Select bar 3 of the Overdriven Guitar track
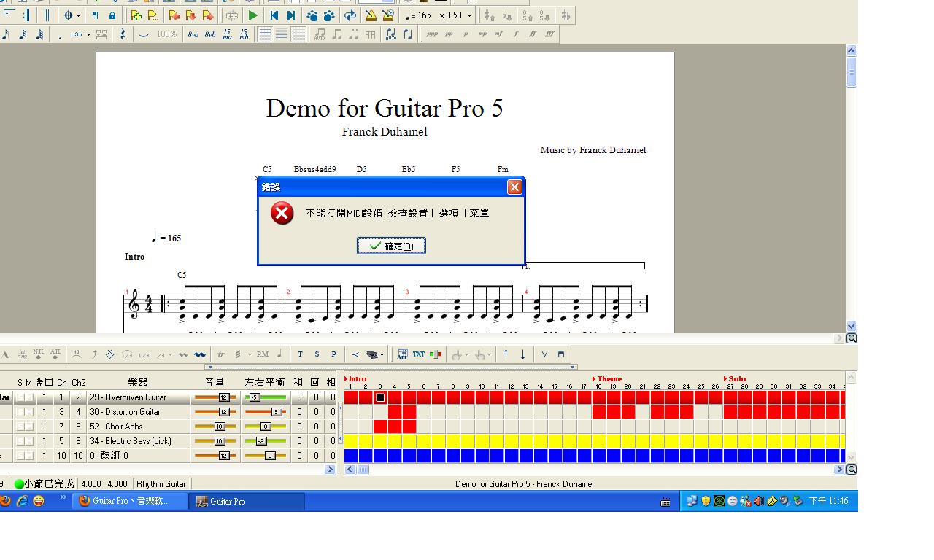The height and width of the screenshot is (560, 934). click(380, 397)
